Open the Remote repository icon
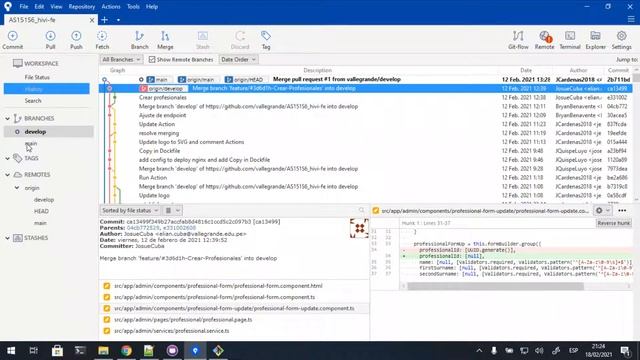Viewport: 640px width, 360px height. click(544, 40)
